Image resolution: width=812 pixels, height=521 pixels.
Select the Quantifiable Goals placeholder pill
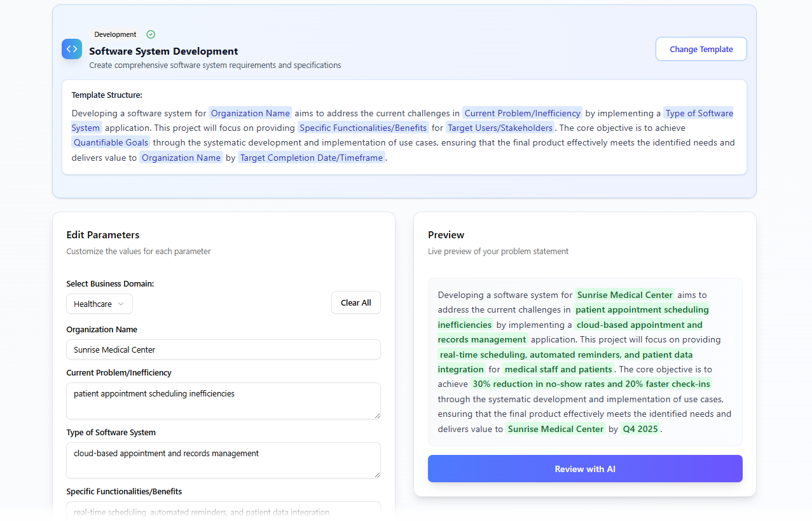[x=111, y=142]
